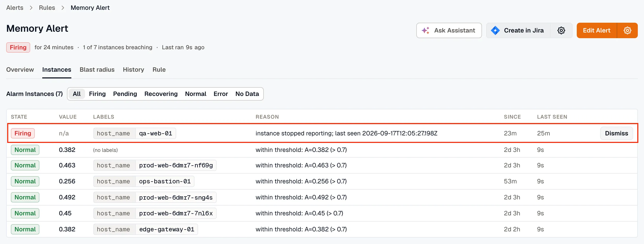Click the Jira diamond logo icon
Screen dimensions: 644x244
(495, 30)
